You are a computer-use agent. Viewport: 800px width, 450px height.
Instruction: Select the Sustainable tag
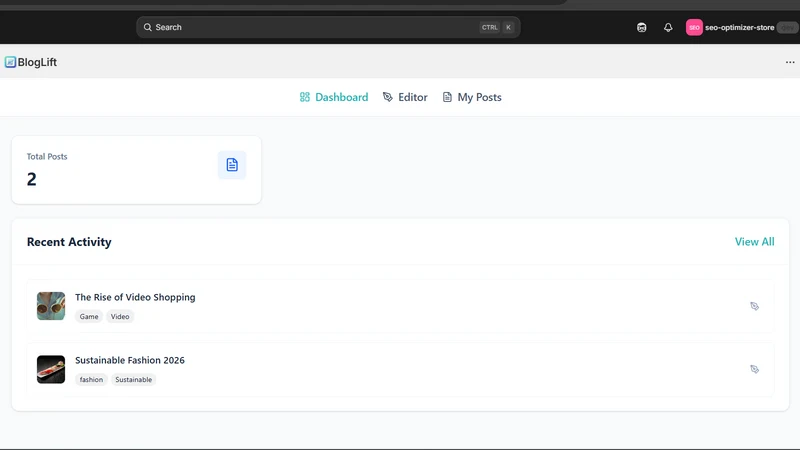(134, 380)
